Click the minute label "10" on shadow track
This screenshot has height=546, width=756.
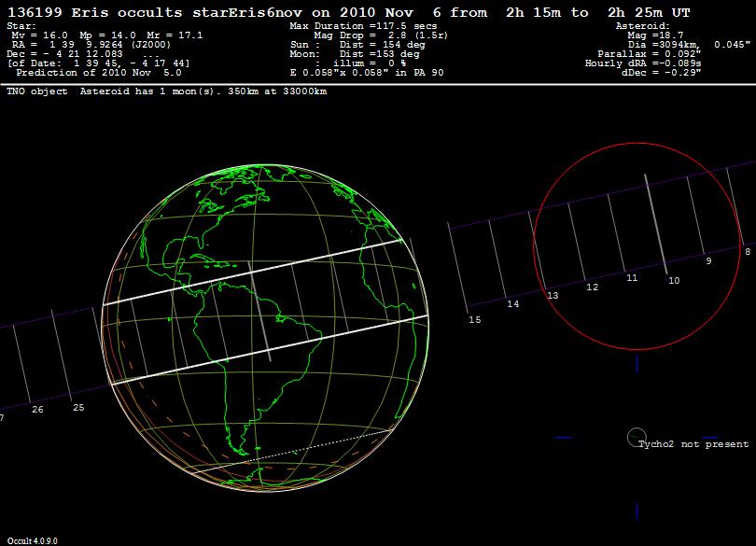tap(674, 280)
